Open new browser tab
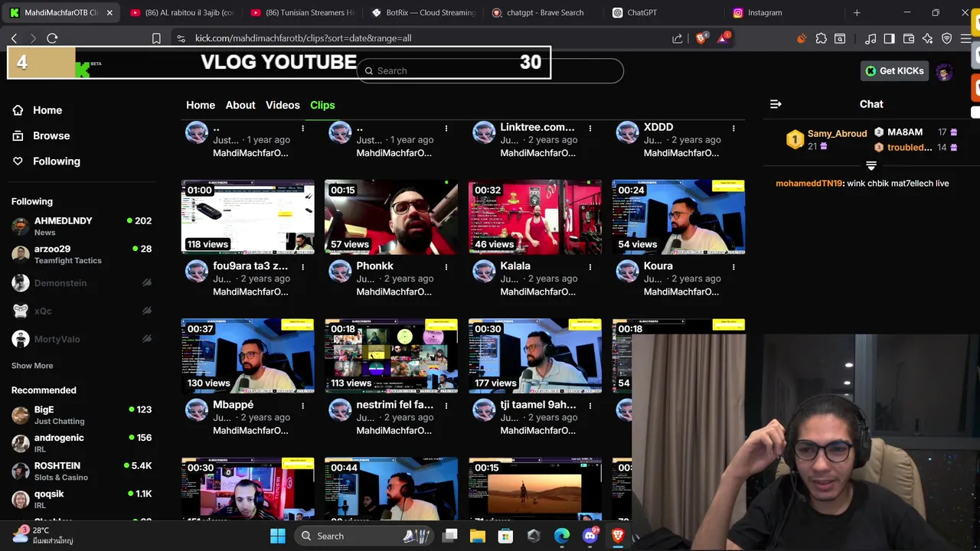This screenshot has height=551, width=980. click(857, 12)
